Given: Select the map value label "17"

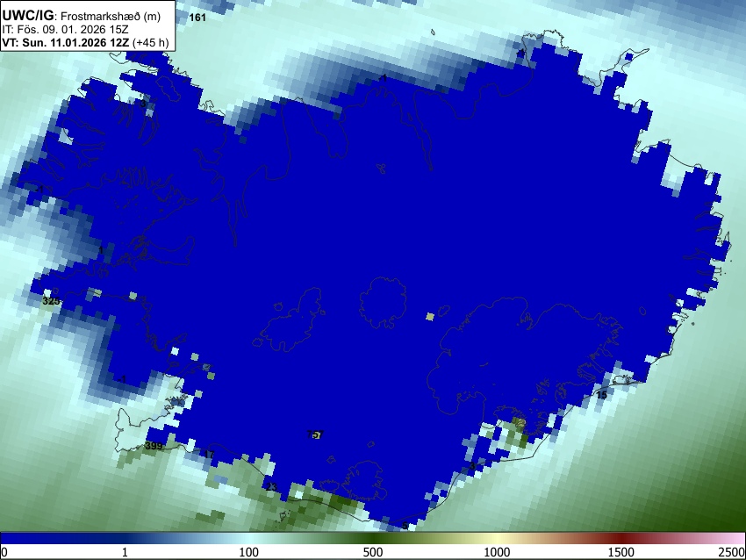Looking at the screenshot, I should click(x=209, y=455).
